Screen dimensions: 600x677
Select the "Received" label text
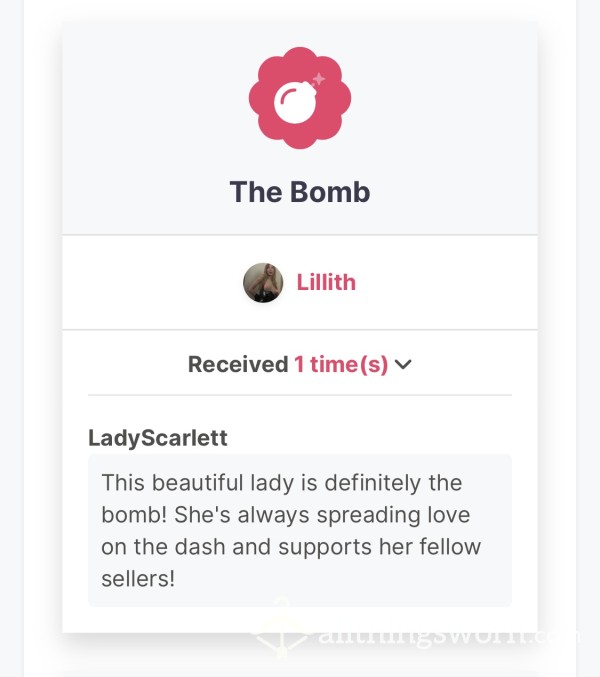coord(238,364)
